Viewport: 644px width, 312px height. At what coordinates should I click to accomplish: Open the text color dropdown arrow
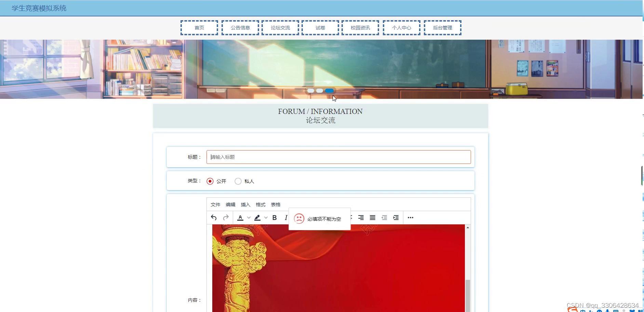[249, 218]
